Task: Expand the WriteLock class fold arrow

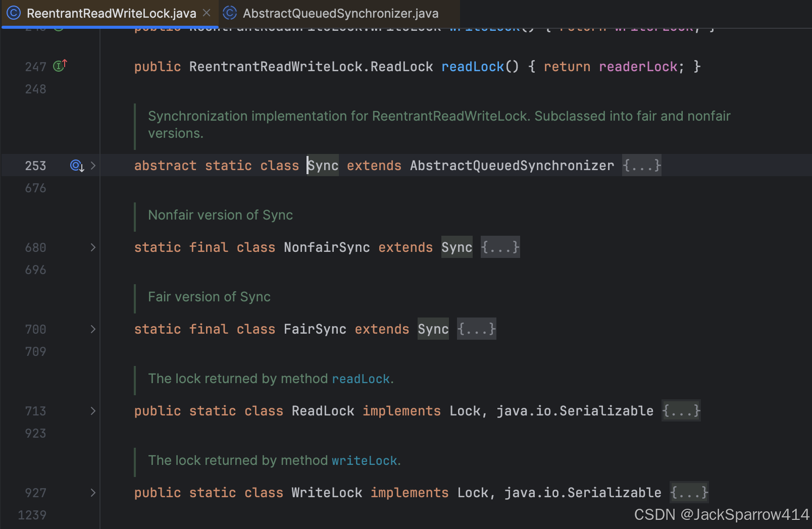Action: tap(93, 493)
